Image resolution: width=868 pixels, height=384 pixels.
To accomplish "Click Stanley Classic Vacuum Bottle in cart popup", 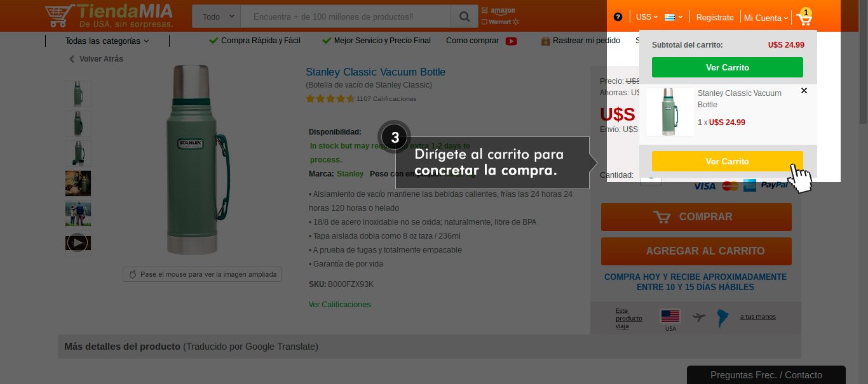I will 740,99.
